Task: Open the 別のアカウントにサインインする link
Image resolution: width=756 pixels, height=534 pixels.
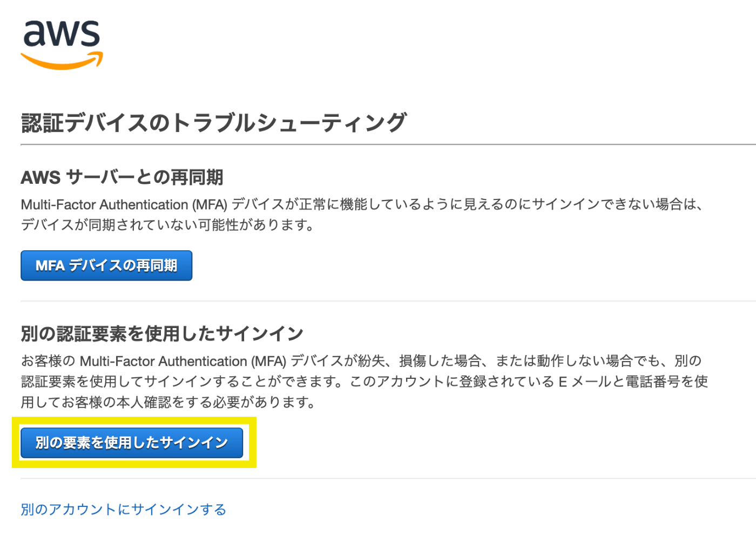Action: [123, 509]
